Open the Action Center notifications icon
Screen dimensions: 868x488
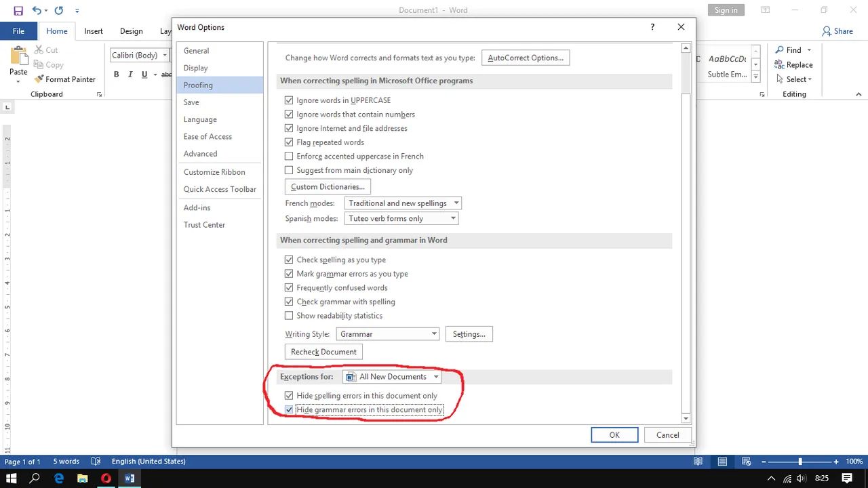(x=848, y=479)
